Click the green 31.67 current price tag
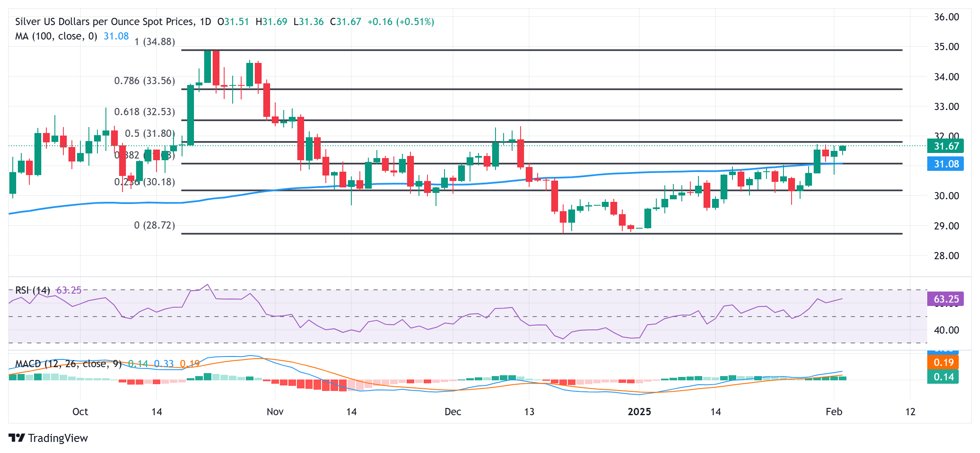This screenshot has width=980, height=453. click(945, 146)
